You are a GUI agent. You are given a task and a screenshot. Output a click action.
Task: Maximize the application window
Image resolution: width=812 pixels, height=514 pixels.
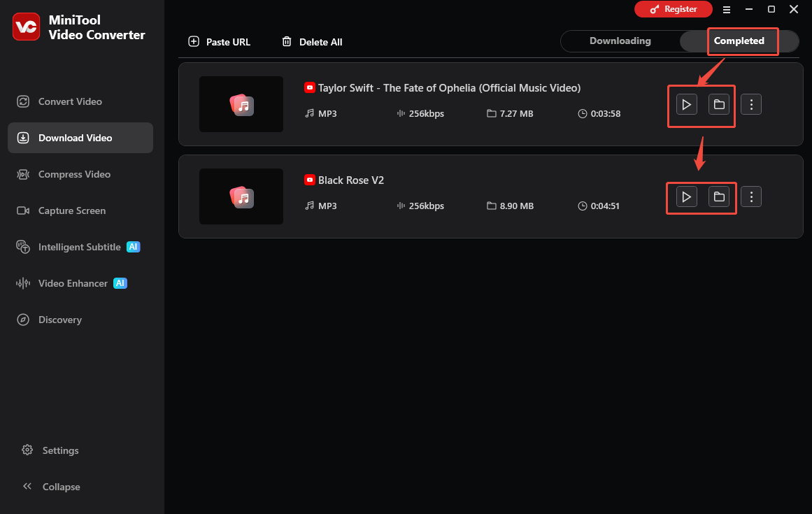point(771,9)
